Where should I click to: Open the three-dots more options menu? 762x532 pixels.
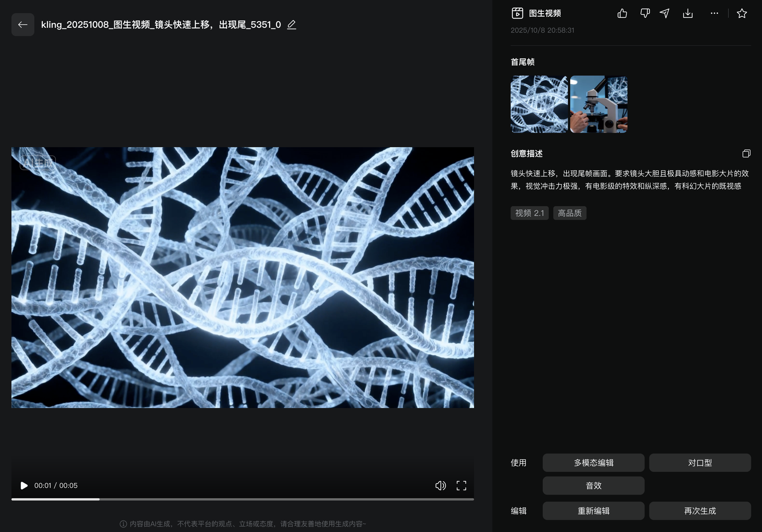714,13
